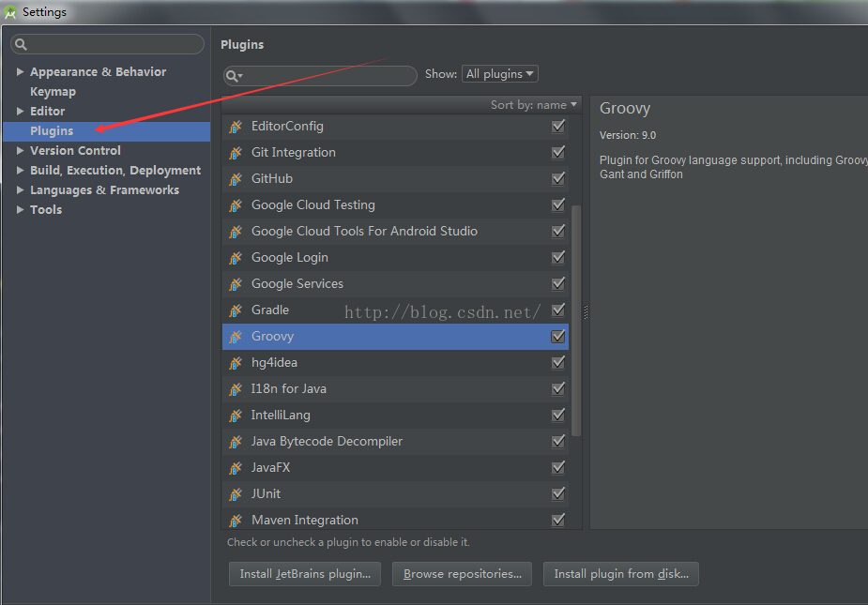This screenshot has height=605, width=868.
Task: Expand the Editor settings node arrow
Action: [x=20, y=112]
